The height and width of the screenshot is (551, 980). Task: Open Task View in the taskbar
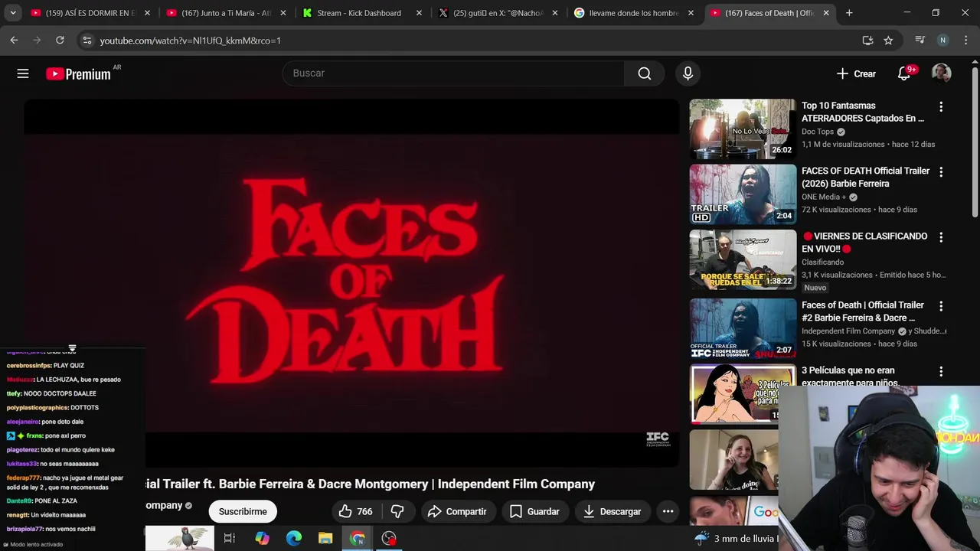(230, 539)
